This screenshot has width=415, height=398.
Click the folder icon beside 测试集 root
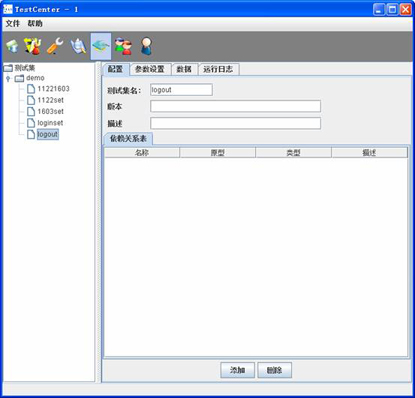tap(8, 68)
